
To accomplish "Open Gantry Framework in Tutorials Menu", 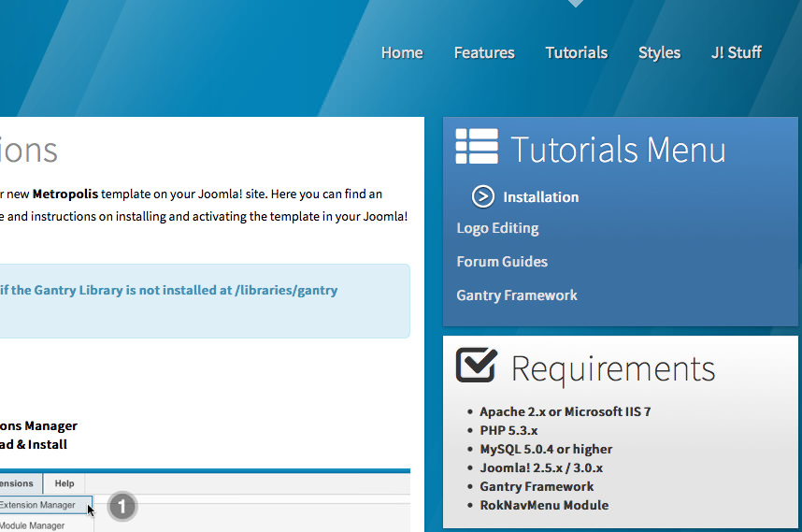I will (517, 295).
